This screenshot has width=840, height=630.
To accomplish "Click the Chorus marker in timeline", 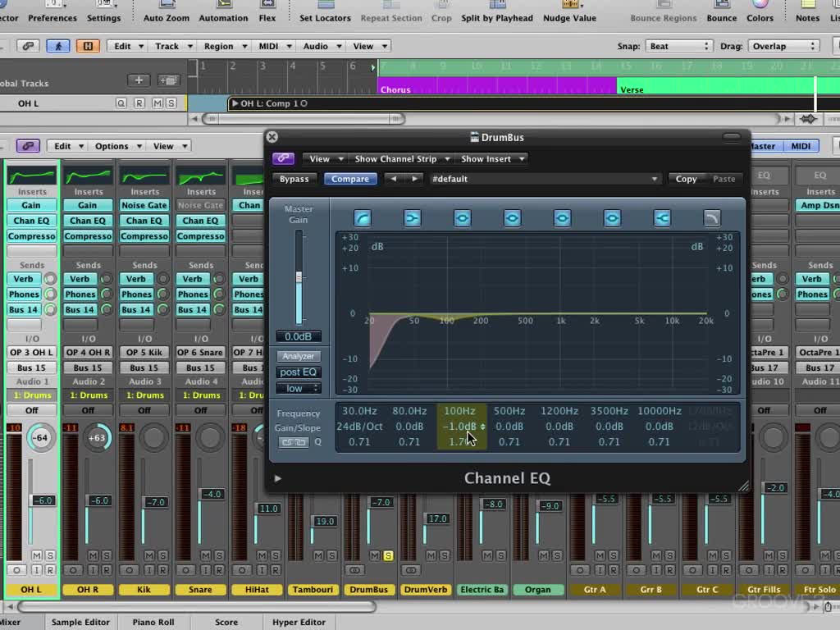I will [x=497, y=86].
